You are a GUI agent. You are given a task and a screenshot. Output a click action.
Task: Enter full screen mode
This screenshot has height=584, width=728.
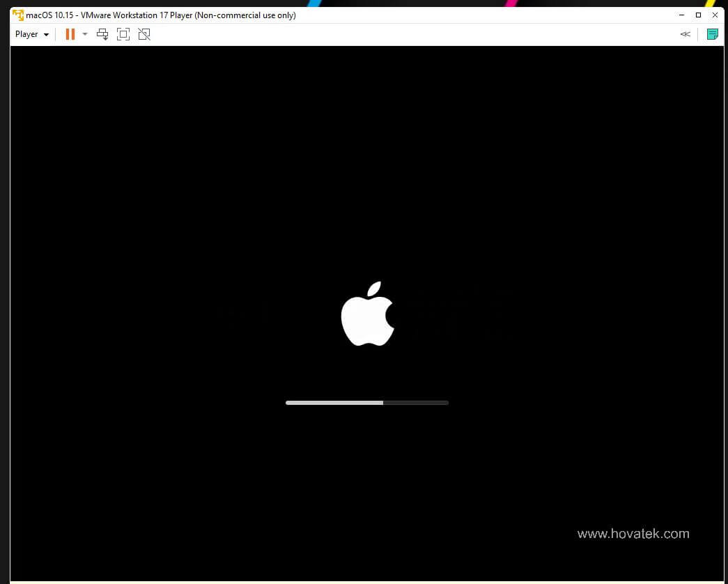click(x=123, y=33)
